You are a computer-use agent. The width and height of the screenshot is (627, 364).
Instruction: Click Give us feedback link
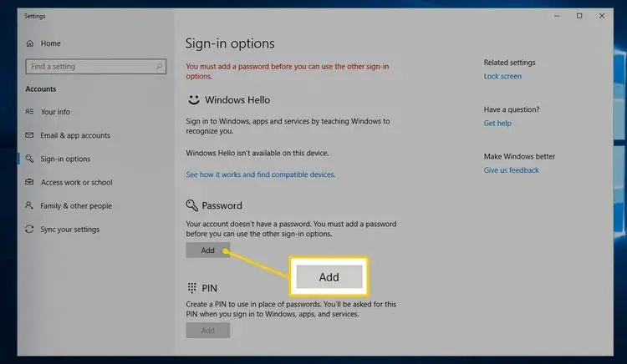pos(511,170)
